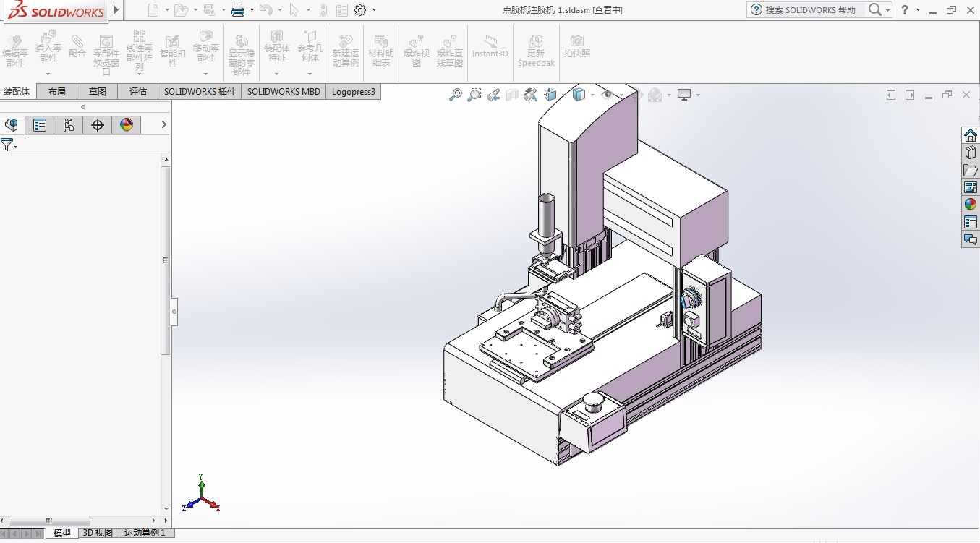Click the Previous View icon
Viewport: 980px width, 543px height.
click(493, 95)
